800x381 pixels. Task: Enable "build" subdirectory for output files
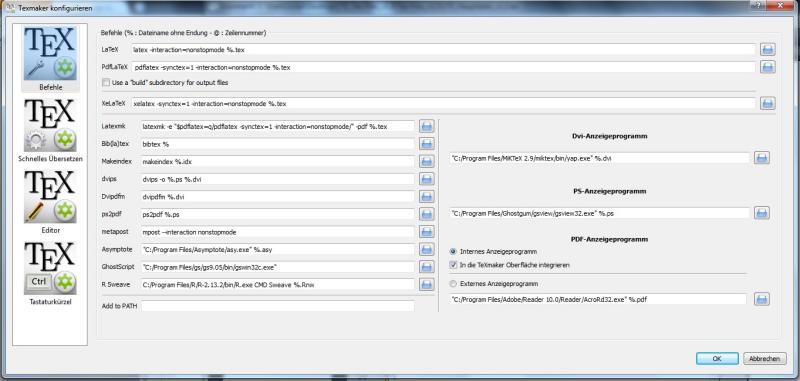click(x=106, y=83)
